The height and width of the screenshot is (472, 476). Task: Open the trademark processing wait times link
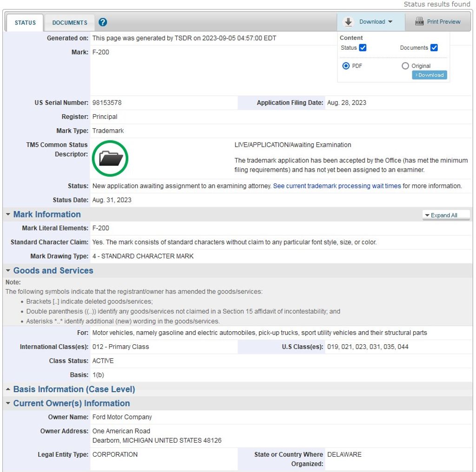337,186
